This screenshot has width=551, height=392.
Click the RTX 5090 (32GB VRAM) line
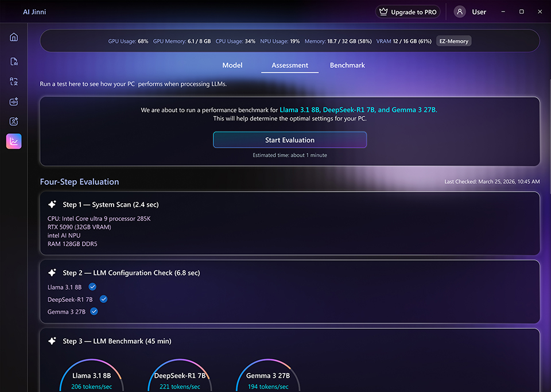pyautogui.click(x=79, y=227)
